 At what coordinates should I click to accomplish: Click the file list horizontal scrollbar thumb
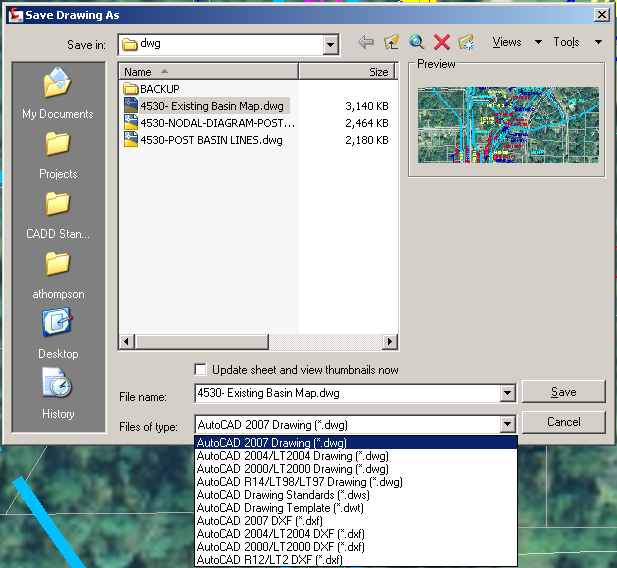[201, 341]
